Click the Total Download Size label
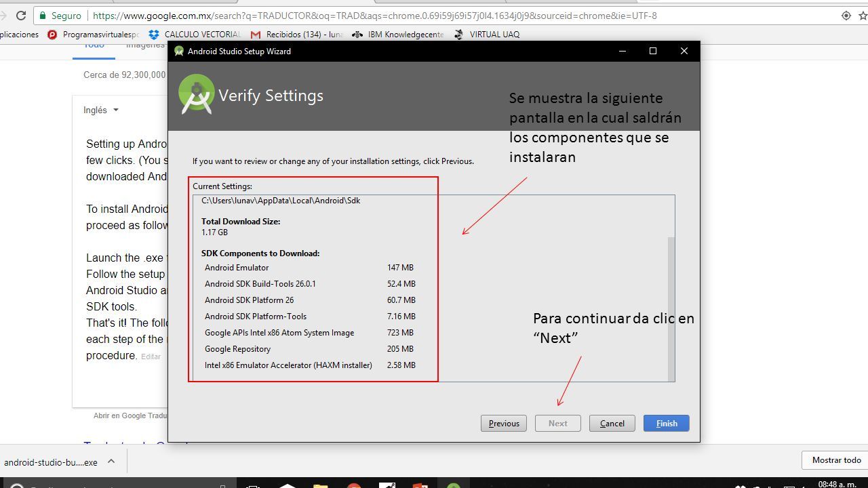This screenshot has height=488, width=868. 241,222
